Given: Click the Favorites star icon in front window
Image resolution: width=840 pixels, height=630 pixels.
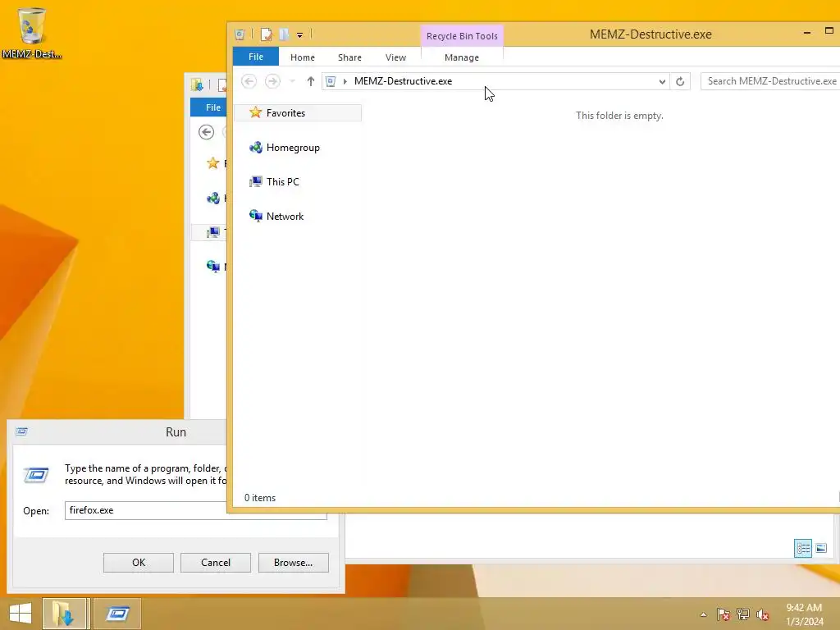Looking at the screenshot, I should [x=256, y=112].
